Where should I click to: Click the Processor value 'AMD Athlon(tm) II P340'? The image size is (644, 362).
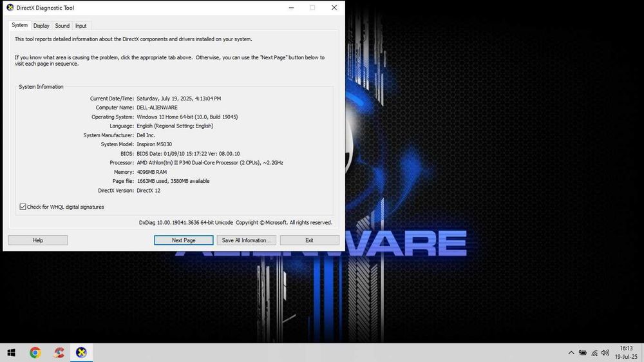click(x=164, y=163)
